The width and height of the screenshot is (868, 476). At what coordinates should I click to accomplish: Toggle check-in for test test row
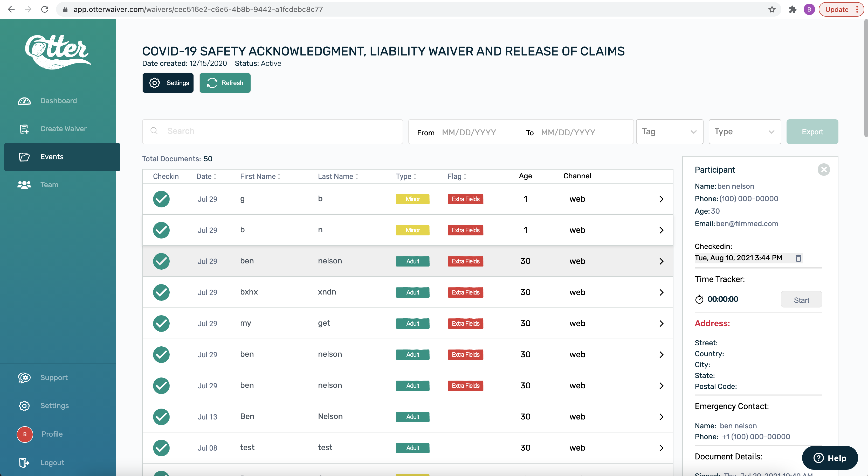click(x=161, y=448)
